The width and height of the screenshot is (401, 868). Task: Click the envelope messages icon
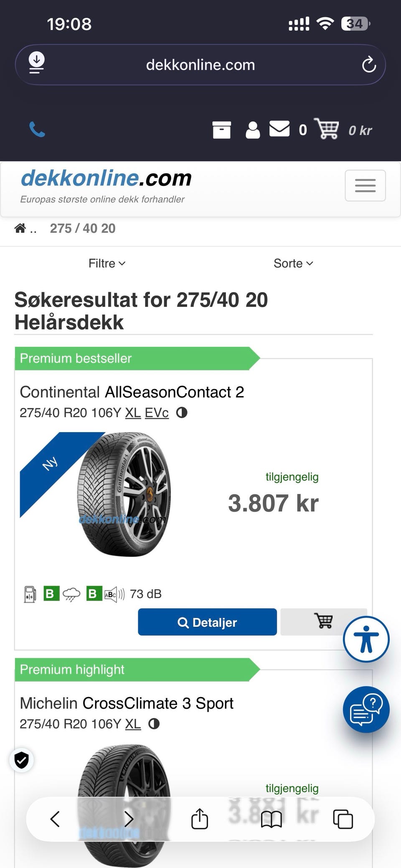coord(279,129)
